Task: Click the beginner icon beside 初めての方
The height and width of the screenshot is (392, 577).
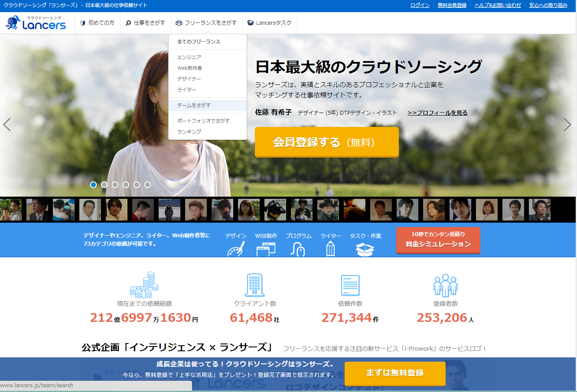Action: [83, 23]
